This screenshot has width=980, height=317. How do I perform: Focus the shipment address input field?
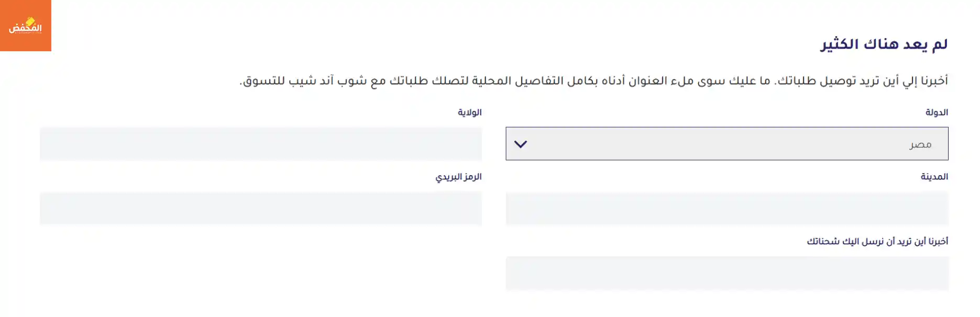[x=726, y=273]
